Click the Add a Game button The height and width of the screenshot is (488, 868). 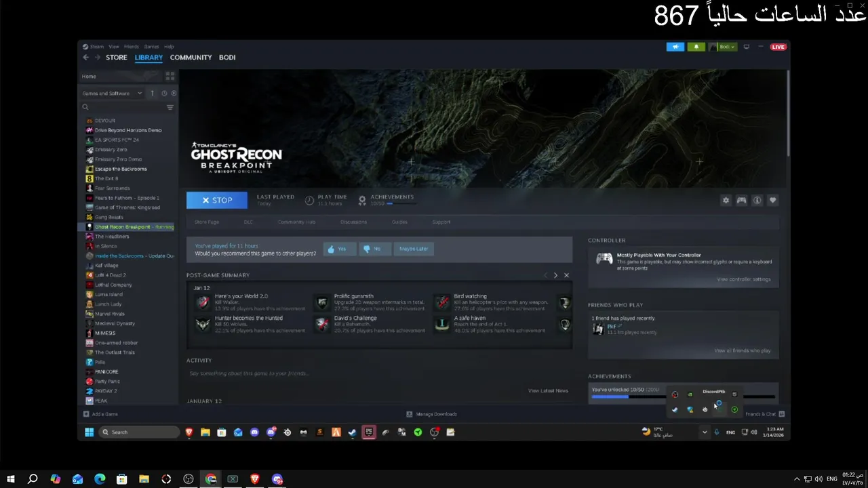[100, 414]
